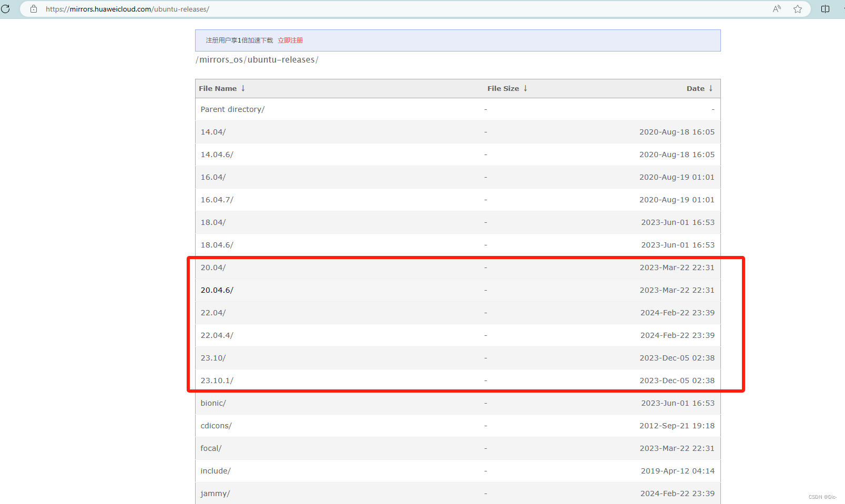
Task: Open the include/ folder
Action: (x=216, y=471)
